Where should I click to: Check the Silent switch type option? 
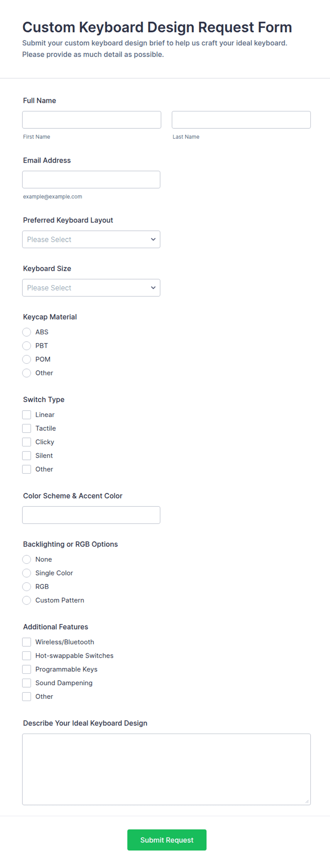(x=27, y=456)
